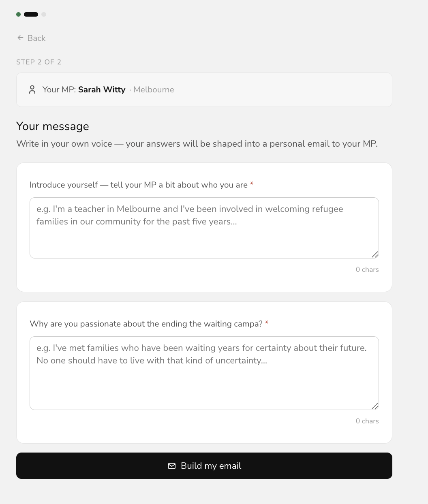This screenshot has height=504, width=428.
Task: Click the STEP 2 OF 2 label
Action: point(39,62)
